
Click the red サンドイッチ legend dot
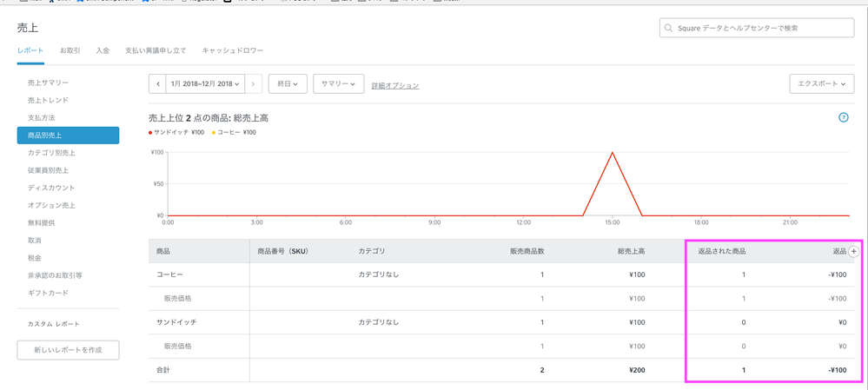pos(151,133)
